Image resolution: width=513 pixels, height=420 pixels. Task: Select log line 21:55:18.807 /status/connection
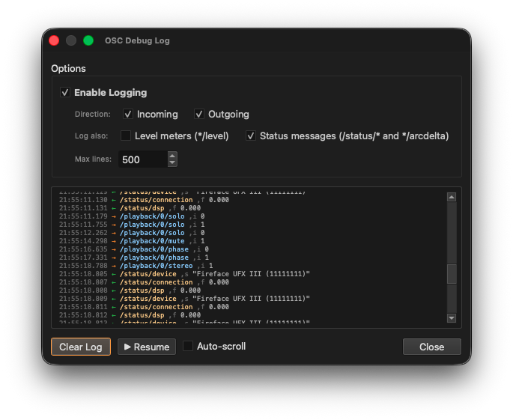pyautogui.click(x=144, y=282)
